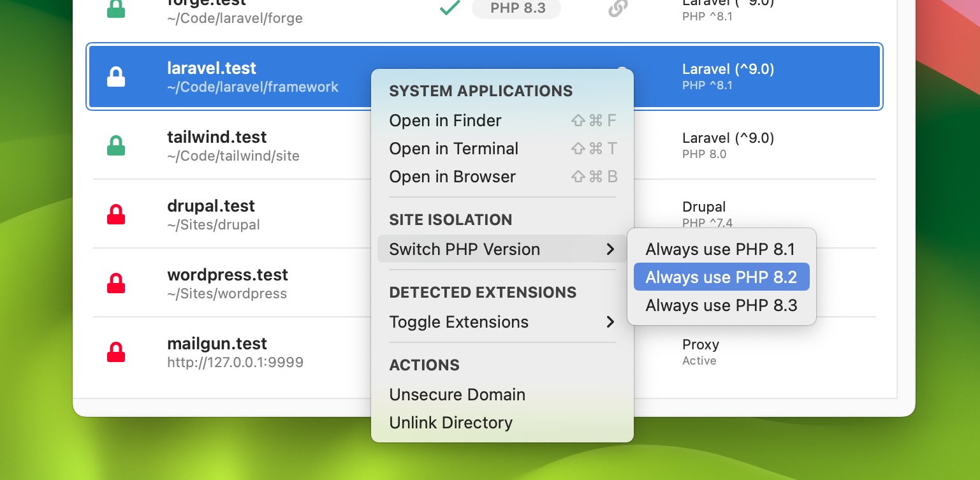Click the ~/Code/laravel/forge path
The width and height of the screenshot is (980, 480).
235,18
